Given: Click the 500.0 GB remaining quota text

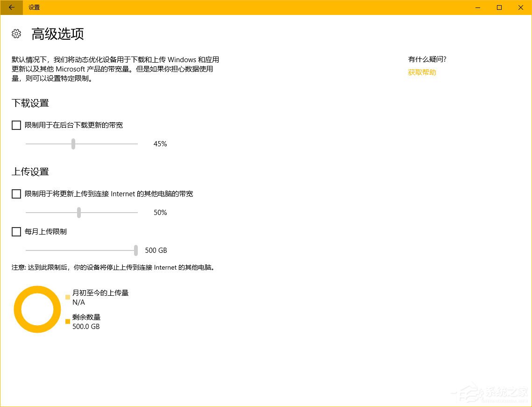Looking at the screenshot, I should (x=86, y=326).
